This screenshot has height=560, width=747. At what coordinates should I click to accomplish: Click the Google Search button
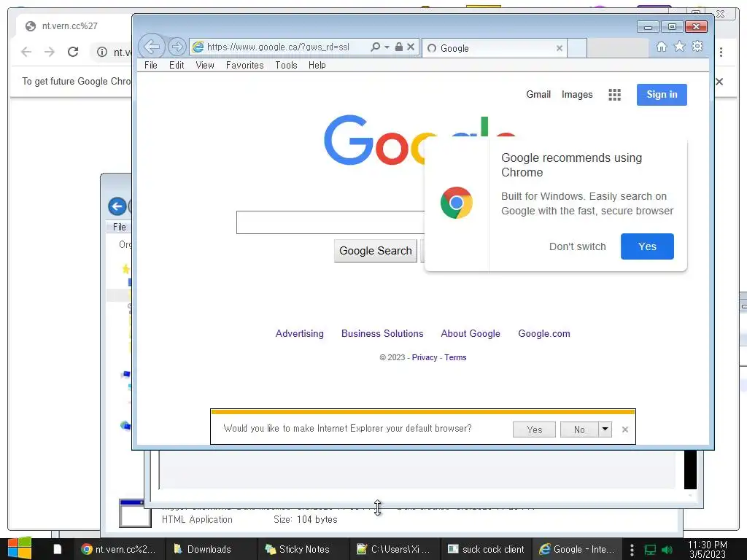(x=376, y=251)
